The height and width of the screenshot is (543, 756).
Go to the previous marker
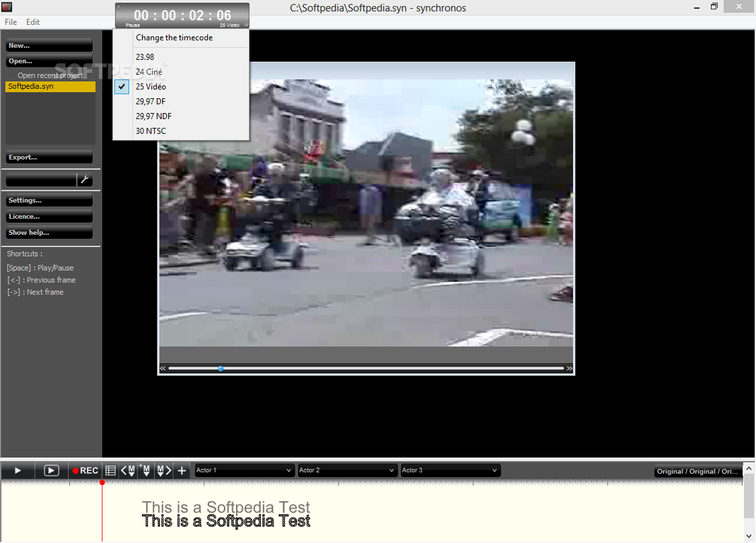(x=128, y=470)
